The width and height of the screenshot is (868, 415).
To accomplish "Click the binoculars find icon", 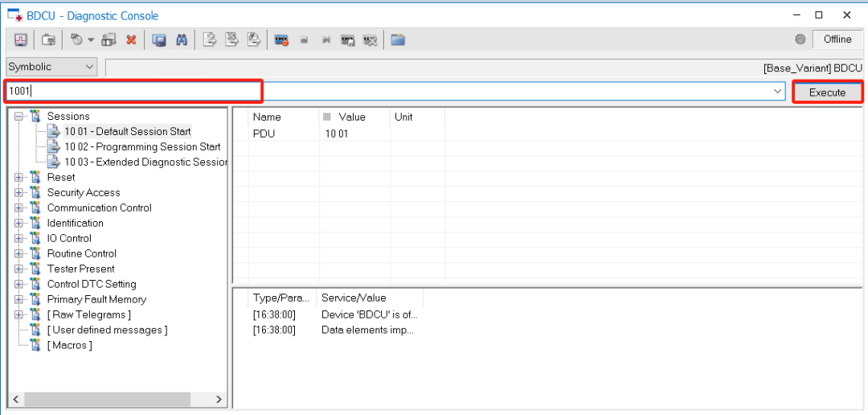I will coord(181,40).
